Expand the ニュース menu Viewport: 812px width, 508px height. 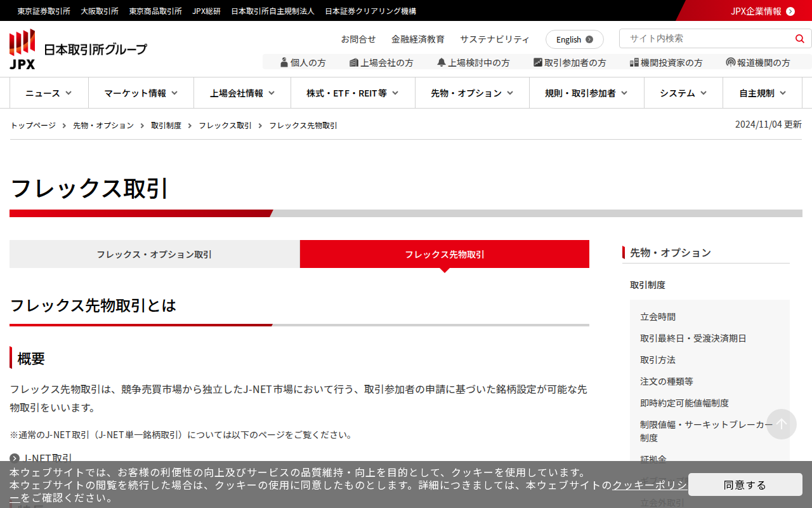pos(49,93)
